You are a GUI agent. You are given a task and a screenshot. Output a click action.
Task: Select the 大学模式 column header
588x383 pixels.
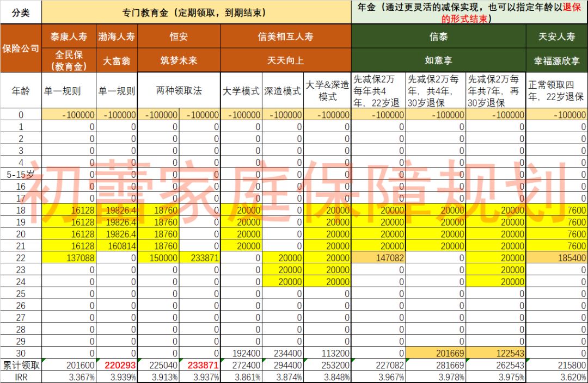[241, 91]
